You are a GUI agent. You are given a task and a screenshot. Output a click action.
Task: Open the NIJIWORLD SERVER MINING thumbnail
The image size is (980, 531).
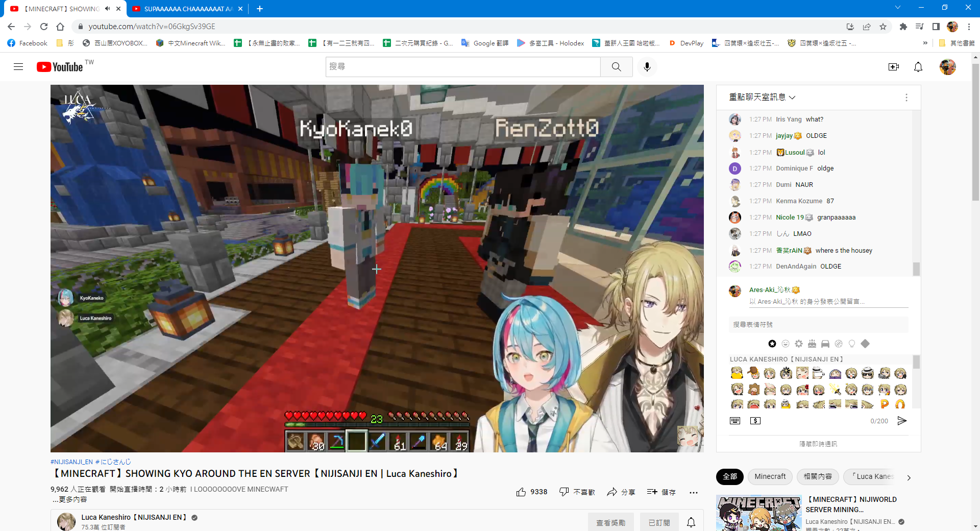(x=758, y=513)
